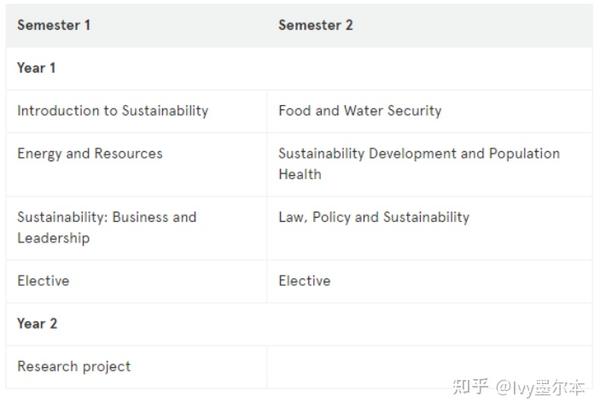Click Sustainability Development and Population Health
This screenshot has width=600, height=414.
tap(419, 164)
